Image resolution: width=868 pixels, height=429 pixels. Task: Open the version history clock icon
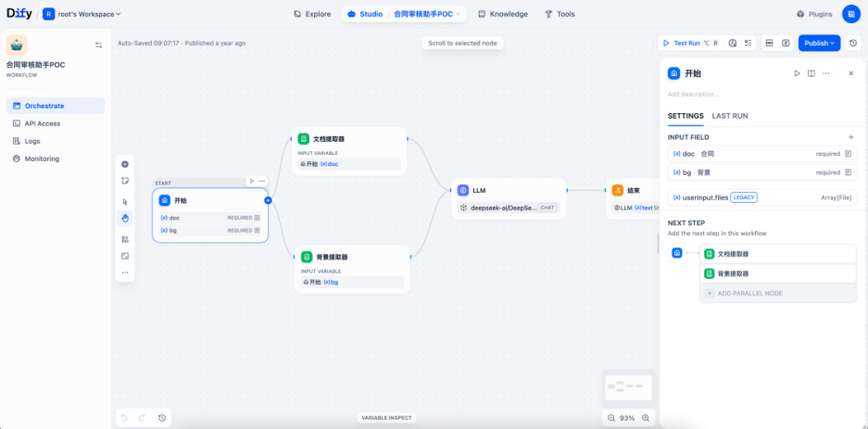click(853, 43)
